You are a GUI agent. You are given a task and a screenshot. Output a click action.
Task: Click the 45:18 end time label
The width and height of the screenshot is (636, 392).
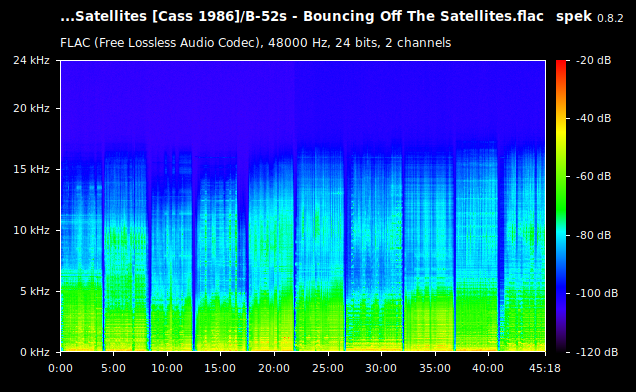click(x=545, y=368)
